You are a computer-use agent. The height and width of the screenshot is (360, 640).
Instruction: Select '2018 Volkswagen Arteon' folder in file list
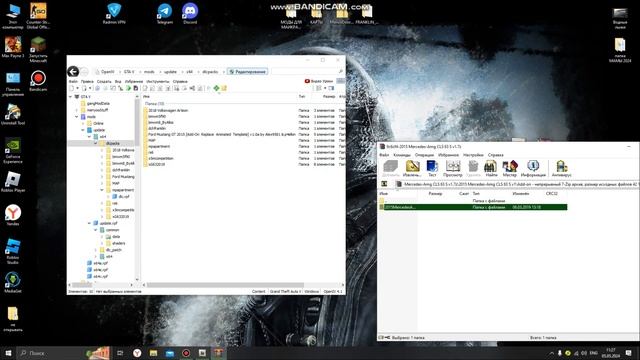coord(168,110)
